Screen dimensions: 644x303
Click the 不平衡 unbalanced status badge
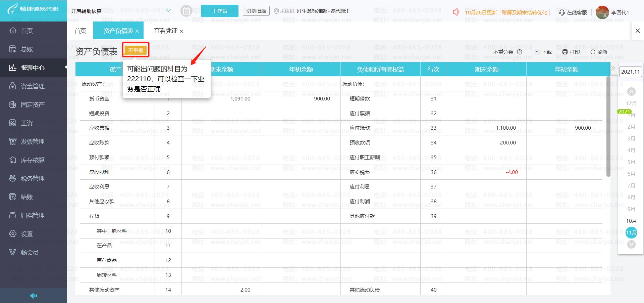[136, 50]
